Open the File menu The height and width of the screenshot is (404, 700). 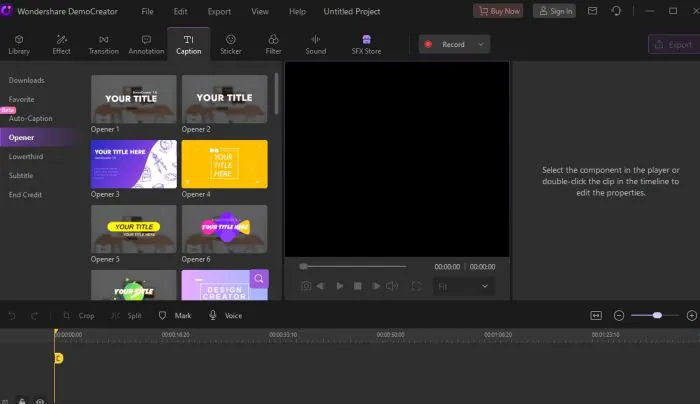[147, 12]
